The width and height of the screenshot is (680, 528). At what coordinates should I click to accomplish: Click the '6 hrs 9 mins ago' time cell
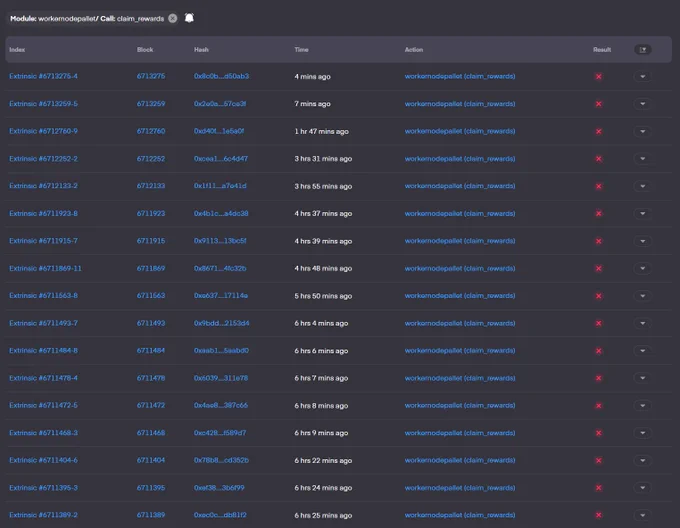coord(321,433)
